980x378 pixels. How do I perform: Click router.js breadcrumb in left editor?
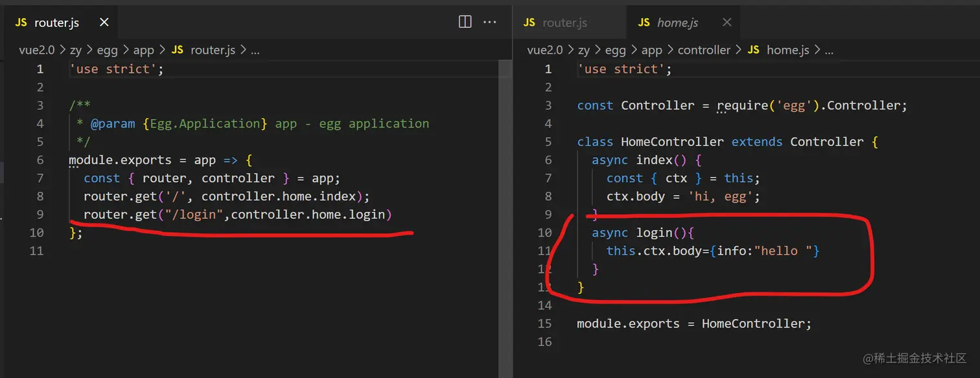[213, 50]
